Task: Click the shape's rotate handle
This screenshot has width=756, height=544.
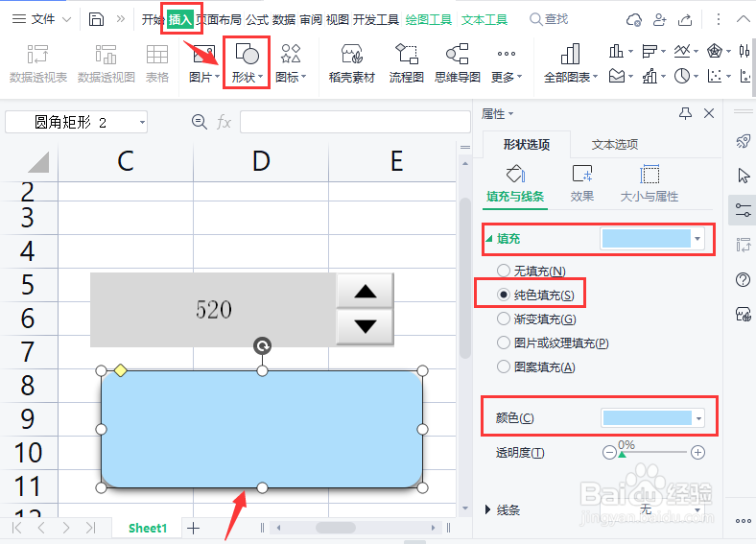Action: pyautogui.click(x=262, y=345)
